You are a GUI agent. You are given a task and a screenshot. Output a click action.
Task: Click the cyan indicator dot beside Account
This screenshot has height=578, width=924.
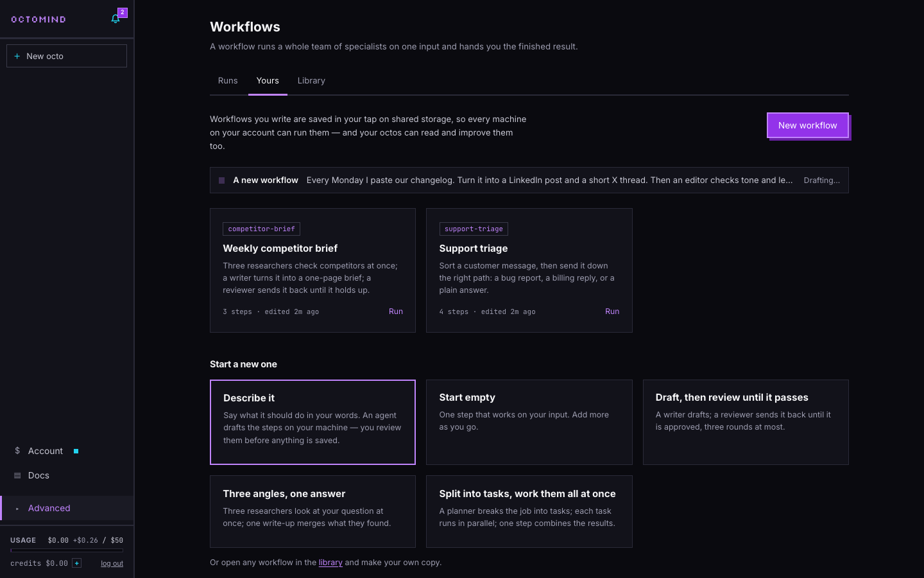point(76,451)
